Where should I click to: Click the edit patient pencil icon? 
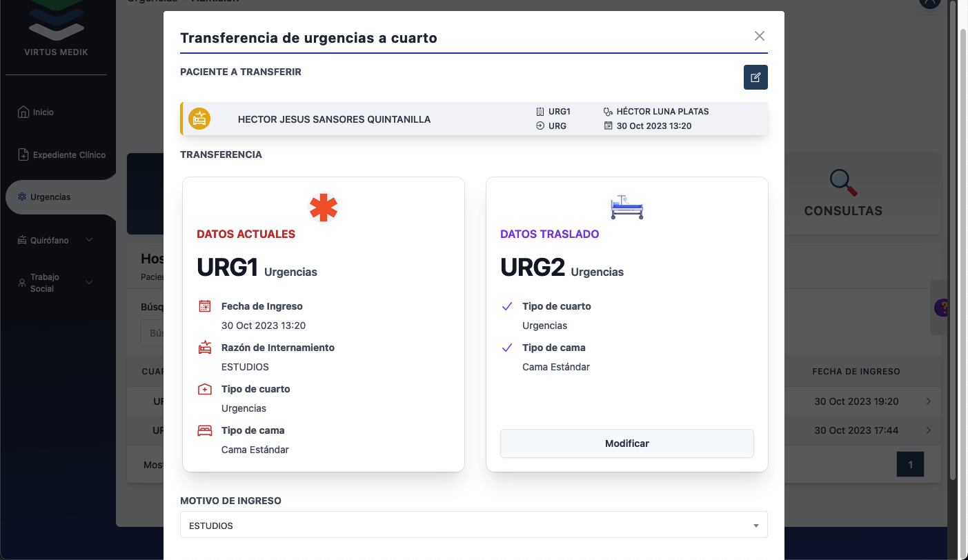click(x=755, y=77)
